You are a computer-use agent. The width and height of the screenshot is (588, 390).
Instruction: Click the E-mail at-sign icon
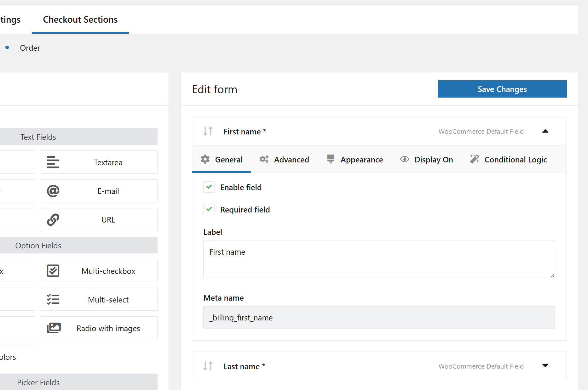click(53, 191)
